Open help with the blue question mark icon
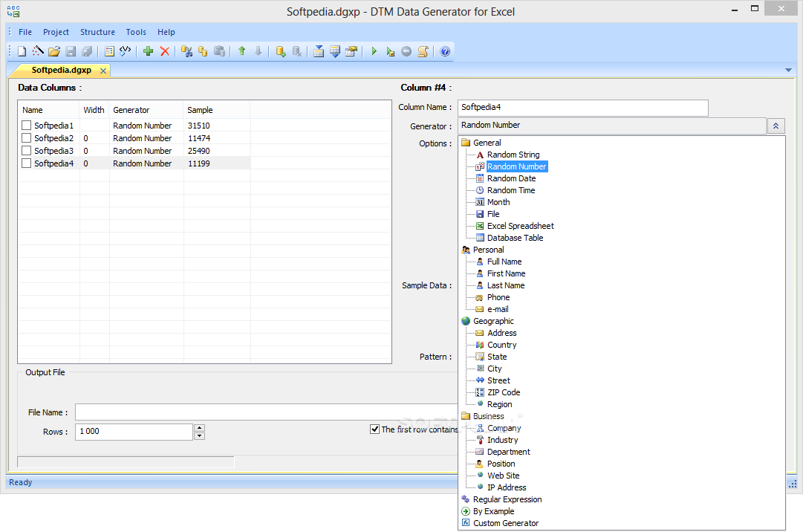 pos(445,51)
